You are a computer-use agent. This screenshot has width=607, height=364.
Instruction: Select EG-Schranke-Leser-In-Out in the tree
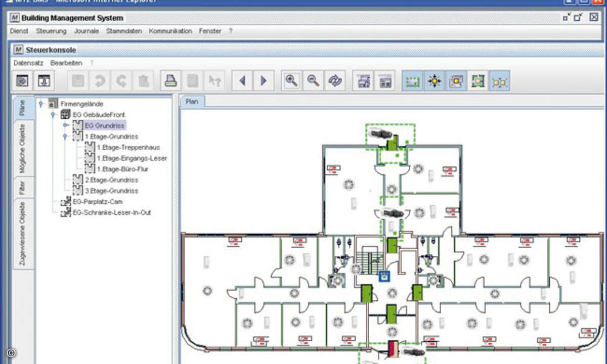[x=112, y=213]
